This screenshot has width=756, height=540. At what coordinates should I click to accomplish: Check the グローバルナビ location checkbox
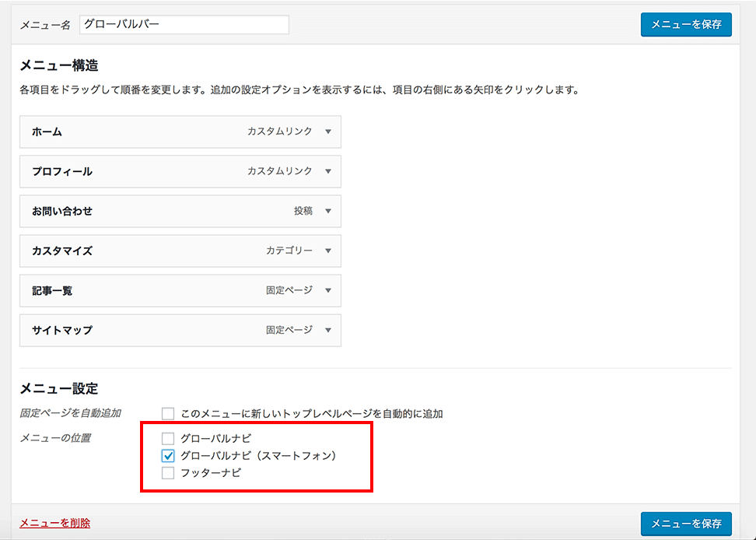click(x=168, y=439)
